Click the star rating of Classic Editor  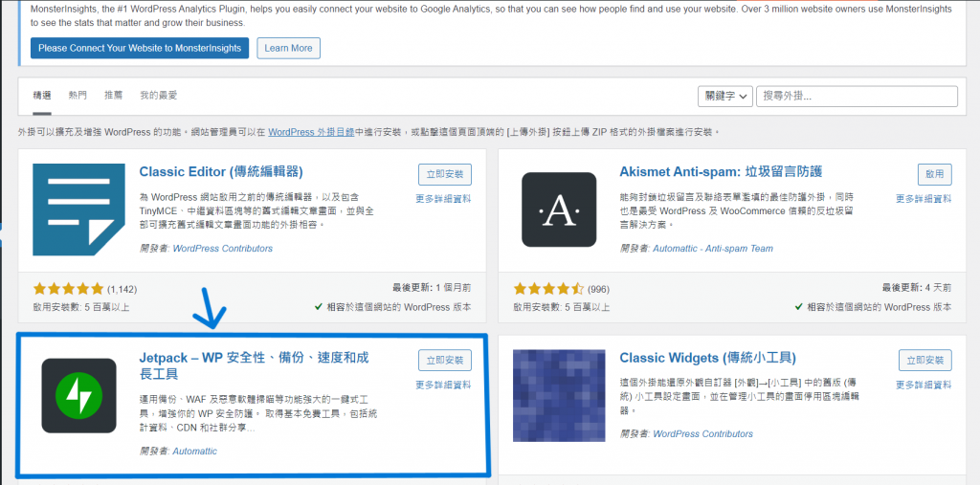pos(68,289)
